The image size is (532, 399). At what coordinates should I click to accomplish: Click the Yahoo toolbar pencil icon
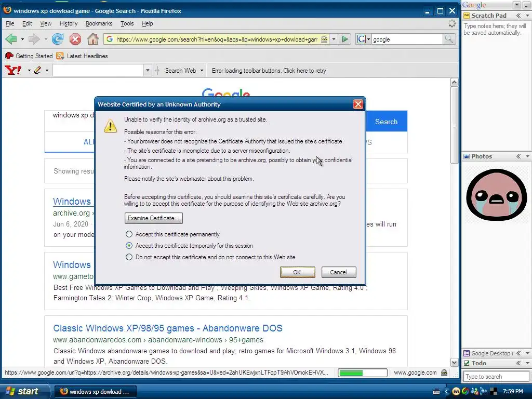pyautogui.click(x=37, y=70)
